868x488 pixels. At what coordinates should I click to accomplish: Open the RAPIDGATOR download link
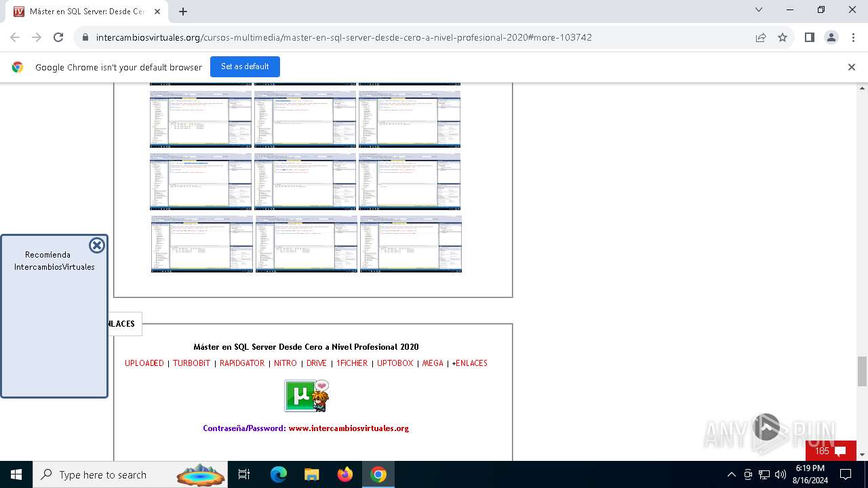click(x=242, y=363)
